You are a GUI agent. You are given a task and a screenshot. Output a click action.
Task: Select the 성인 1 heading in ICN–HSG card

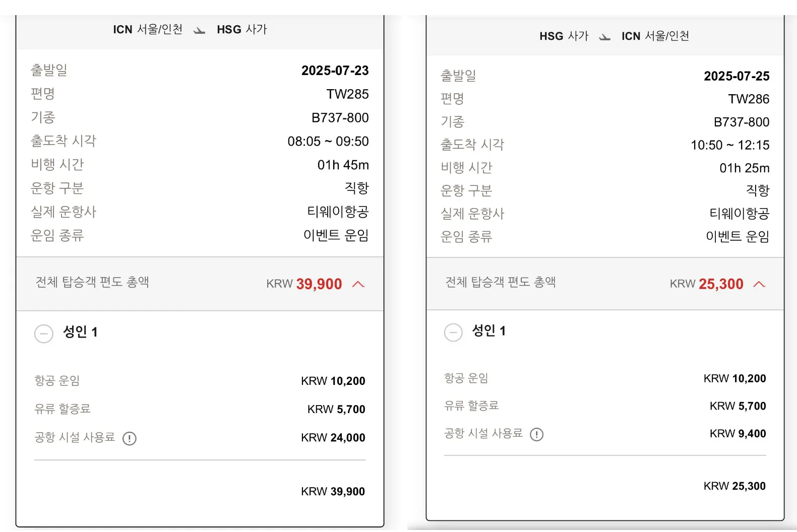80,332
